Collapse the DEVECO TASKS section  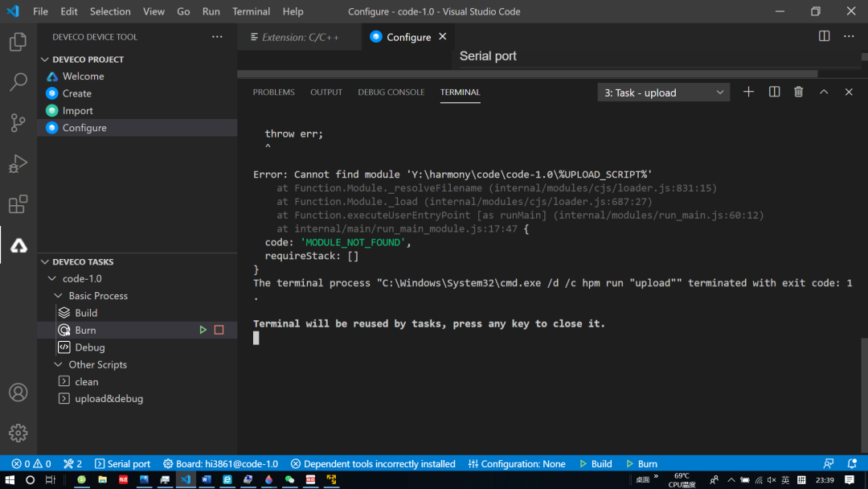45,262
